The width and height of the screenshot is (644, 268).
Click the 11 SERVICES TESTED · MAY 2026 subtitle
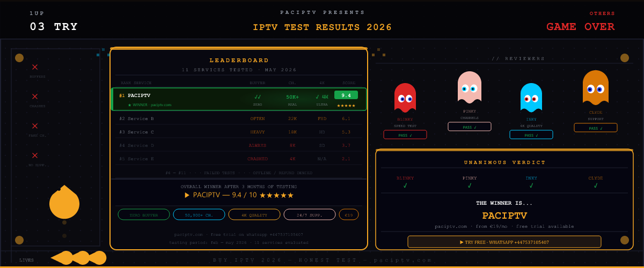(x=239, y=70)
